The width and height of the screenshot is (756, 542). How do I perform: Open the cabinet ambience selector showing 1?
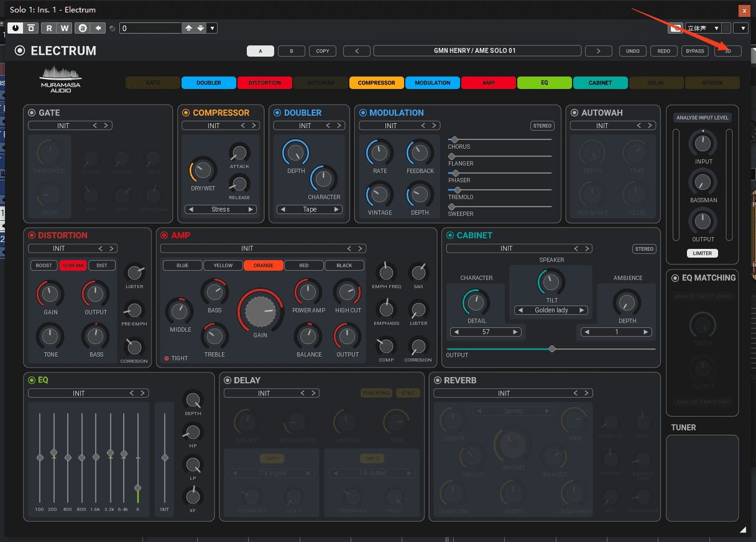[616, 332]
